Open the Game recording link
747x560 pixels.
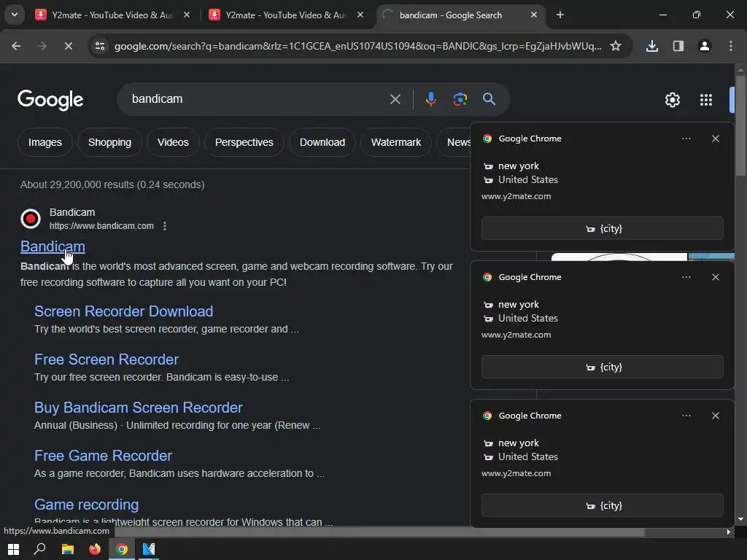[x=86, y=505]
